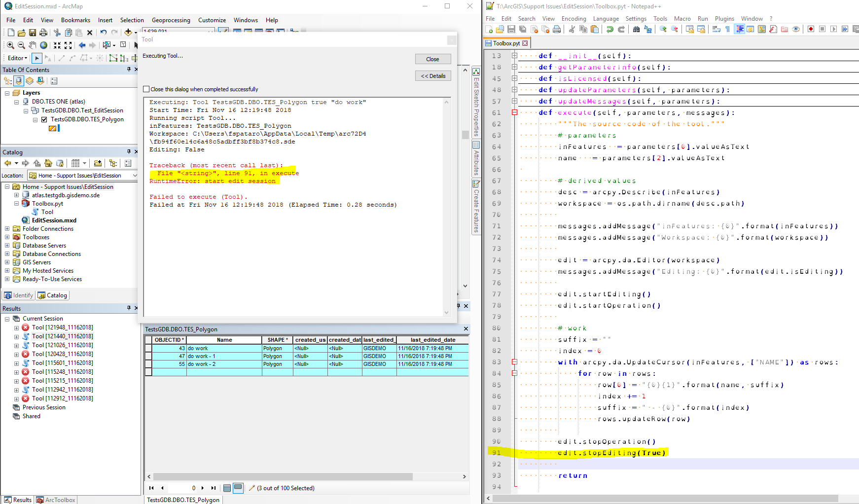Screen dimensions: 859x504
Task: Activate the Edit Tool arrow on Editor toolbar
Action: click(x=37, y=58)
